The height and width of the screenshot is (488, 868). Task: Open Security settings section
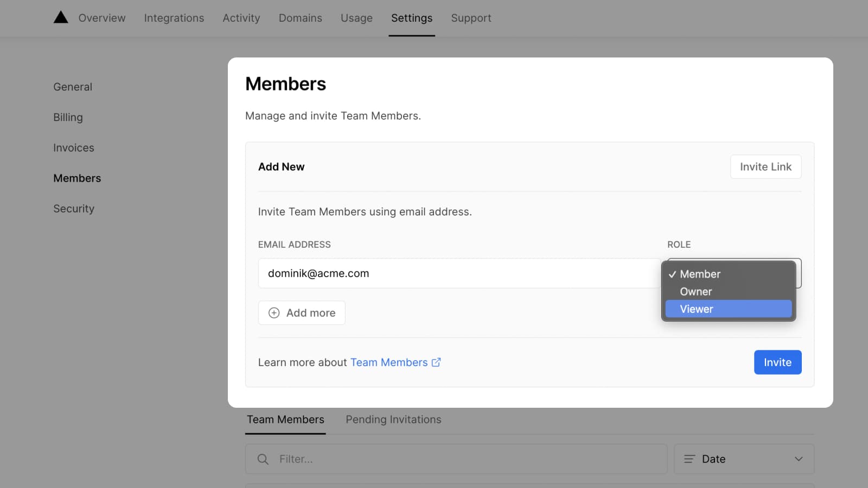[74, 209]
